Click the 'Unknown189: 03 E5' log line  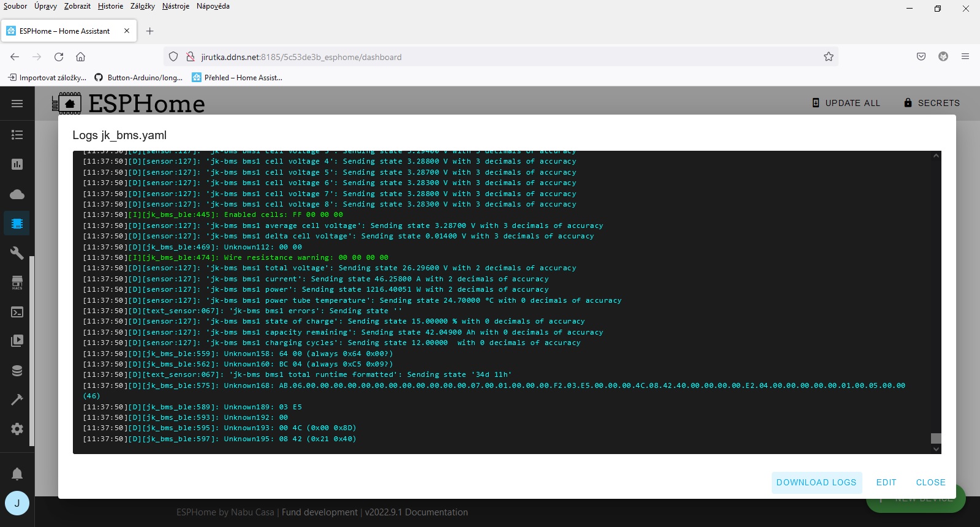(192, 407)
